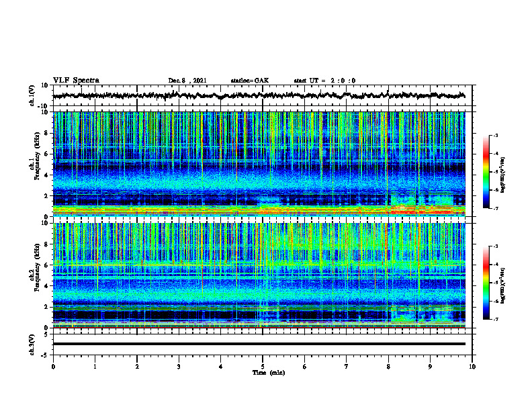The height and width of the screenshot is (411, 532).
Task: Click inside the ch.1 spectrogram panel
Action: (259, 164)
